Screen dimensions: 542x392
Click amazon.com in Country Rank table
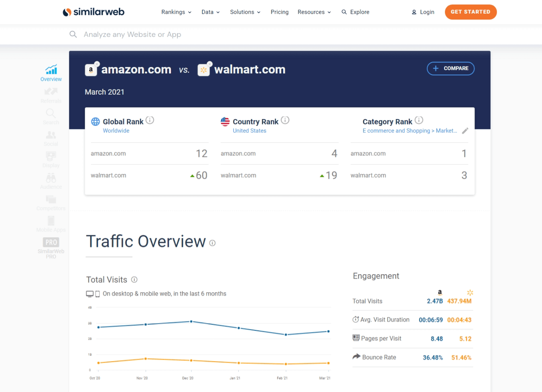pos(238,154)
